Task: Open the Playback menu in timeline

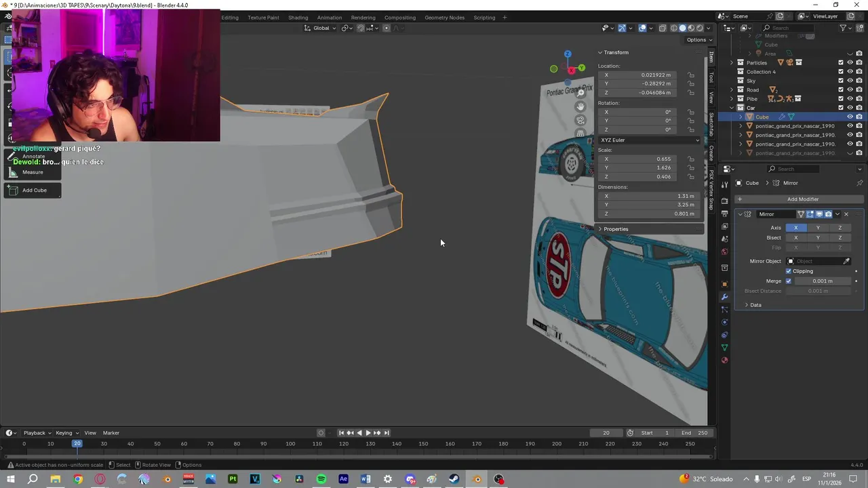Action: click(37, 433)
